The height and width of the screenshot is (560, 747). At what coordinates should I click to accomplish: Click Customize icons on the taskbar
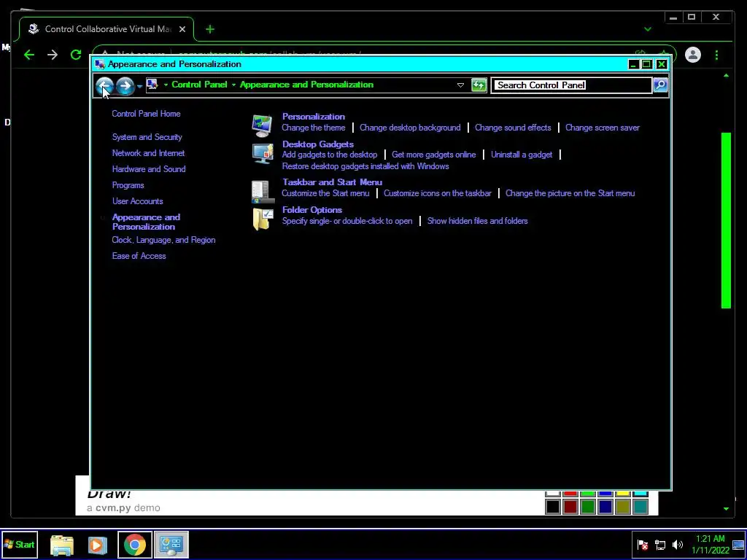click(x=438, y=193)
